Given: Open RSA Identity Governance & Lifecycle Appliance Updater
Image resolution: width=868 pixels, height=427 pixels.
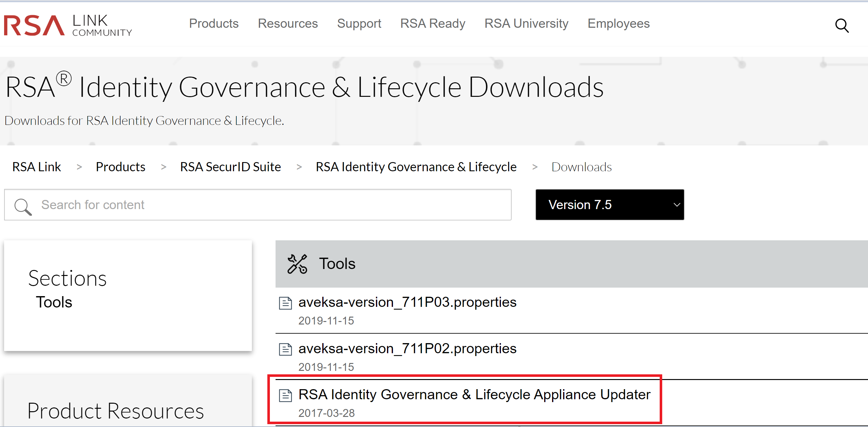Looking at the screenshot, I should pyautogui.click(x=474, y=394).
